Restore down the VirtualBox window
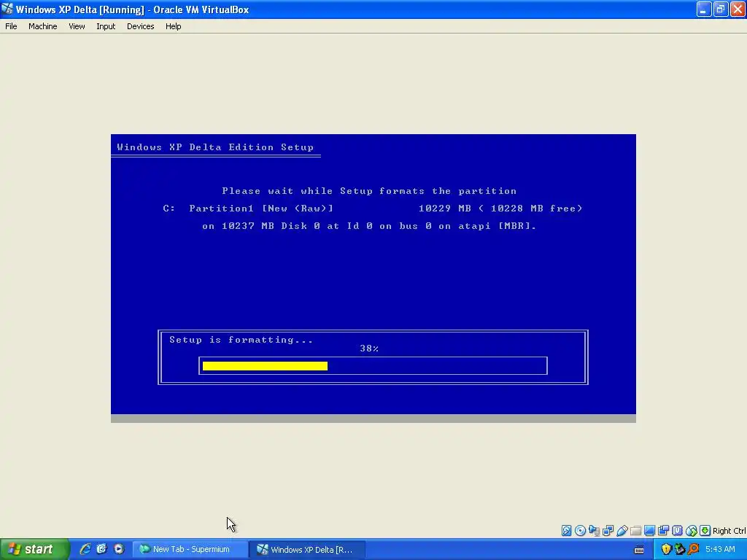The image size is (747, 560). click(720, 9)
